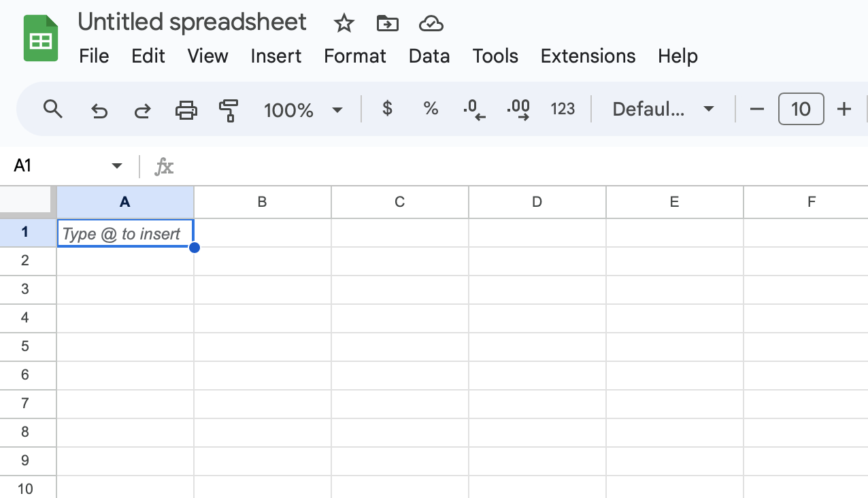This screenshot has height=498, width=868.
Task: Increase decimal places
Action: point(518,109)
